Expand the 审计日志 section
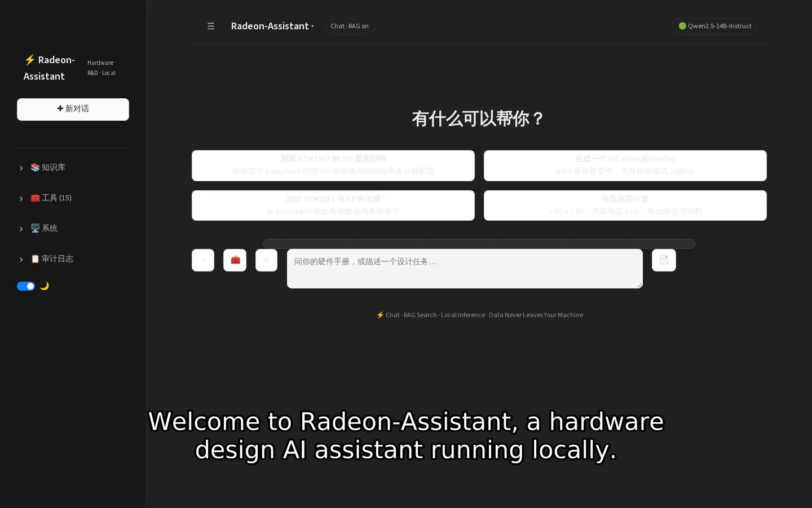This screenshot has height=508, width=812. pyautogui.click(x=73, y=259)
